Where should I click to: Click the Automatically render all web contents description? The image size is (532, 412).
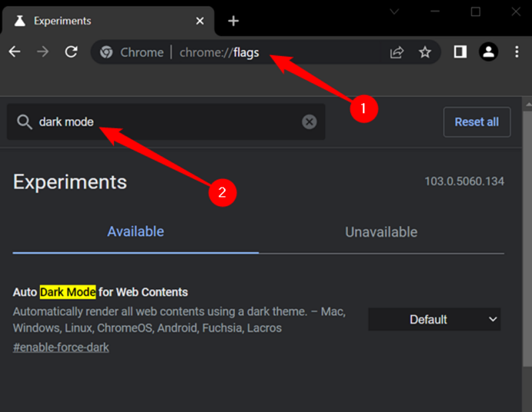click(x=179, y=320)
